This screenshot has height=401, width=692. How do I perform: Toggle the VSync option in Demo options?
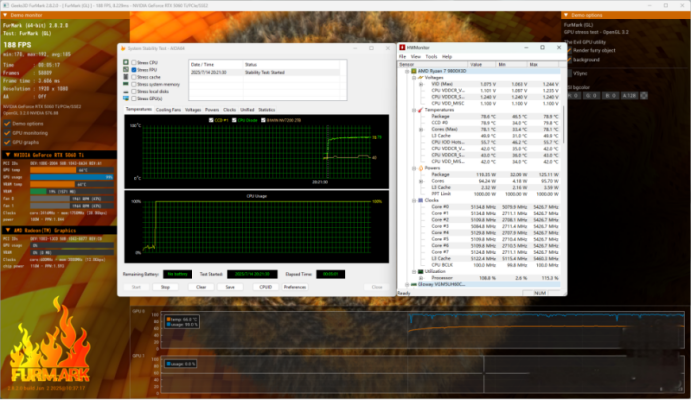(569, 73)
